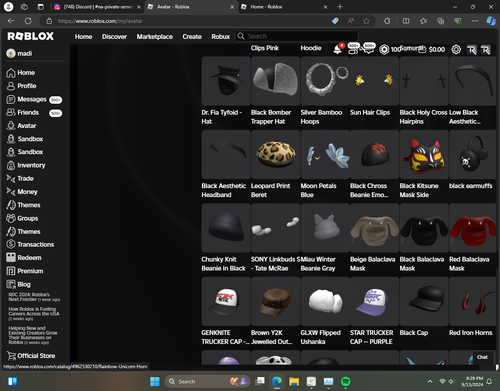Image resolution: width=500 pixels, height=391 pixels.
Task: Open the RDC 2024 blog post link
Action: tap(34, 297)
